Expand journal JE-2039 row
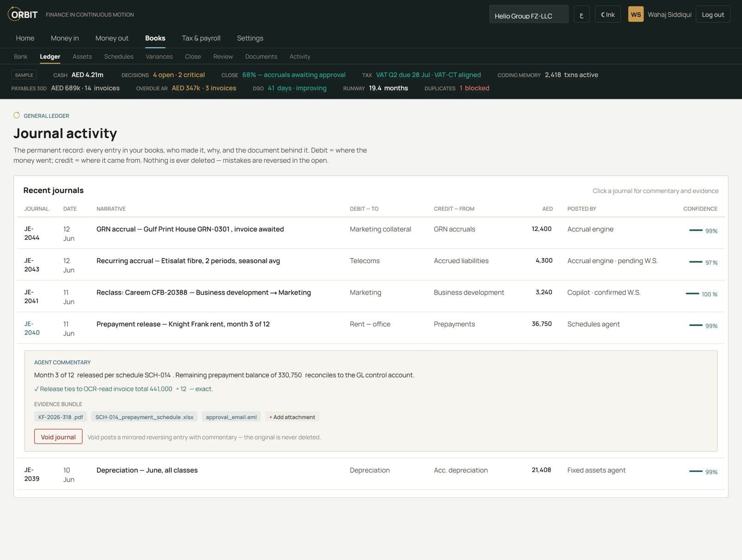Image resolution: width=742 pixels, height=560 pixels. (x=371, y=474)
